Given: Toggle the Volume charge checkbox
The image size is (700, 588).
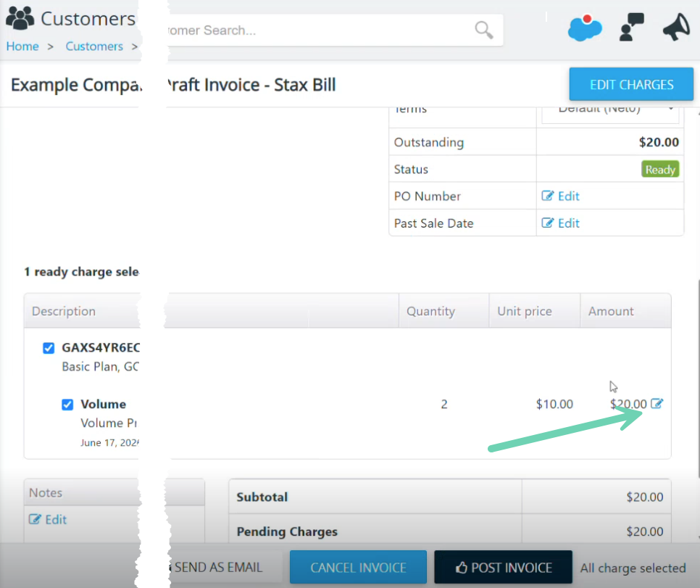Looking at the screenshot, I should [67, 405].
